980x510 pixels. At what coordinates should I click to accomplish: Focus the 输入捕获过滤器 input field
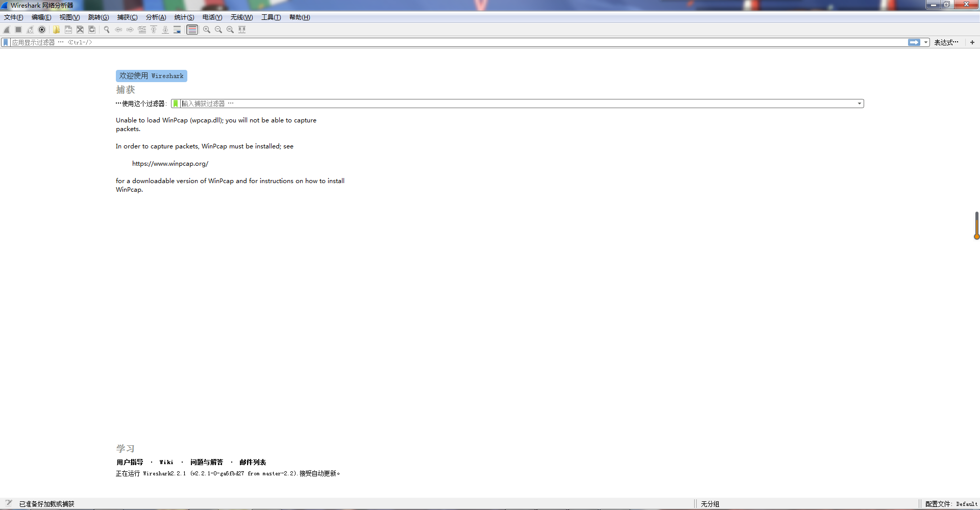(518, 104)
